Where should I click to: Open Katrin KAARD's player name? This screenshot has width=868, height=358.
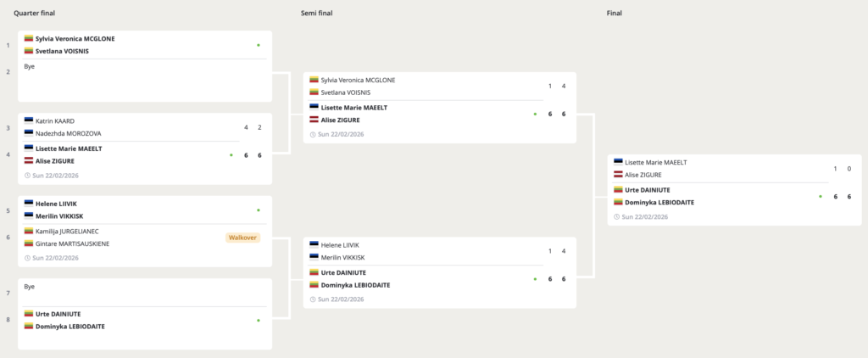[x=55, y=121]
